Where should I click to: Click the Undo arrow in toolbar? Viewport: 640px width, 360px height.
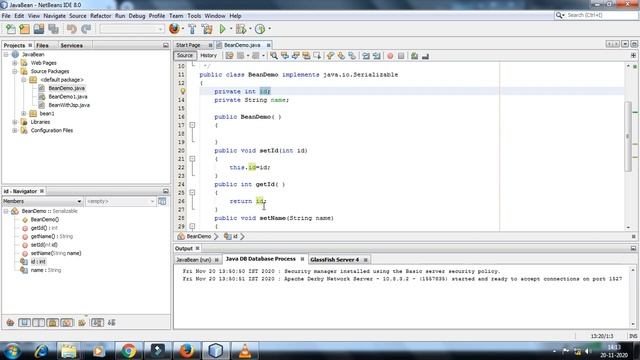pyautogui.click(x=72, y=29)
